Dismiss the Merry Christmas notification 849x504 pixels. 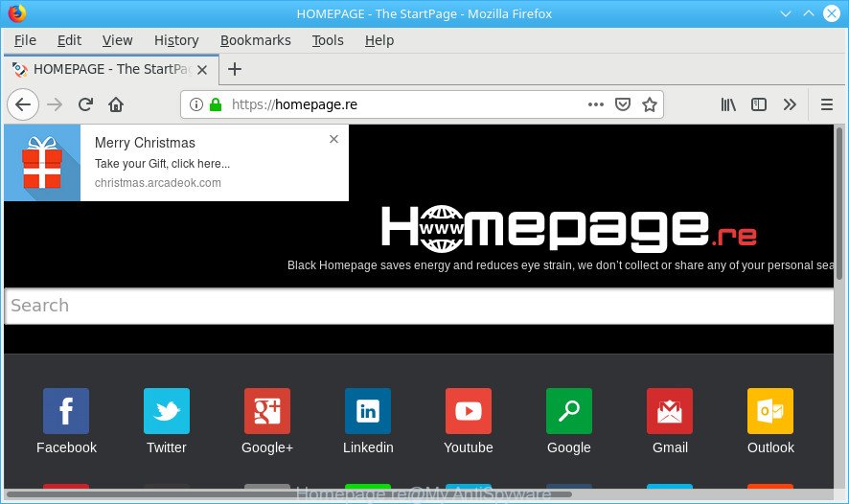point(334,139)
